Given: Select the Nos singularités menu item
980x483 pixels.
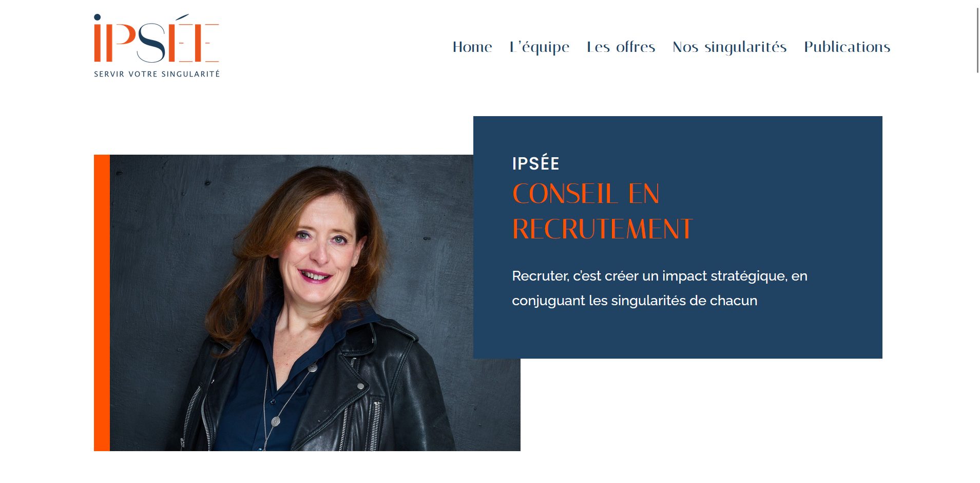Looking at the screenshot, I should coord(729,47).
